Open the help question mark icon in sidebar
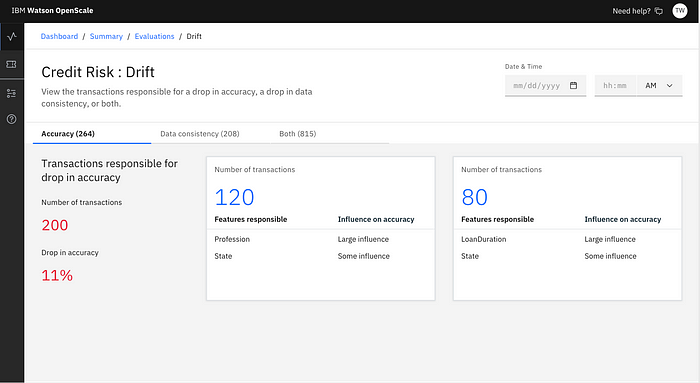This screenshot has width=700, height=383. pyautogui.click(x=12, y=119)
